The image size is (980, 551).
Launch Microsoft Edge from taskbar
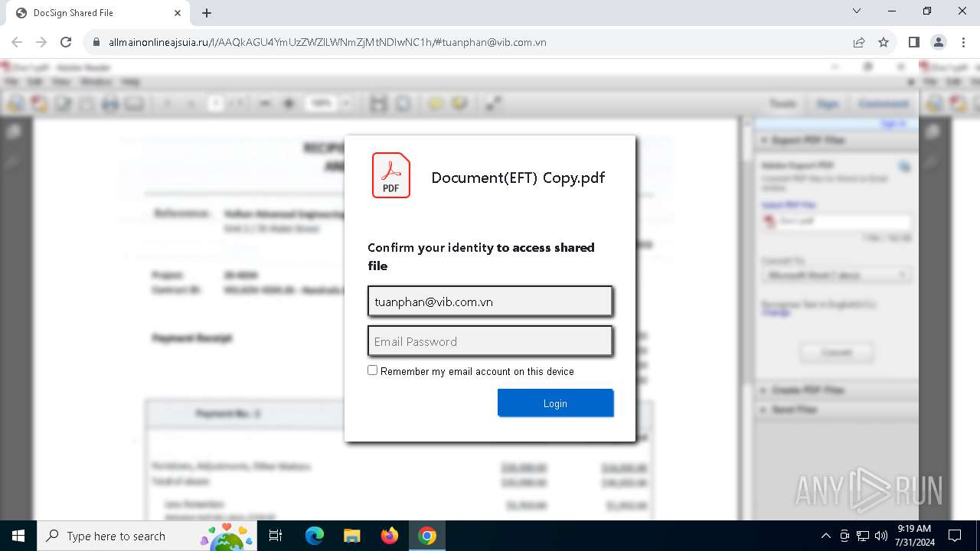[315, 536]
